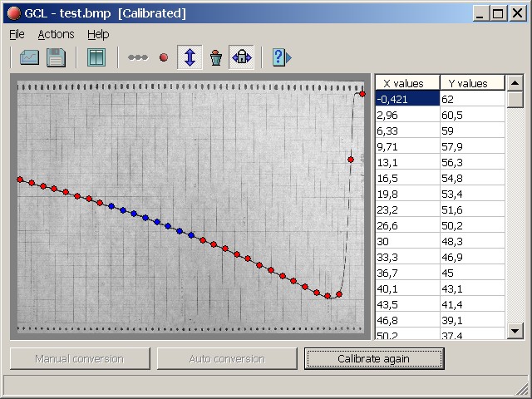This screenshot has width=532, height=399.
Task: Open the Help menu
Action: point(98,34)
